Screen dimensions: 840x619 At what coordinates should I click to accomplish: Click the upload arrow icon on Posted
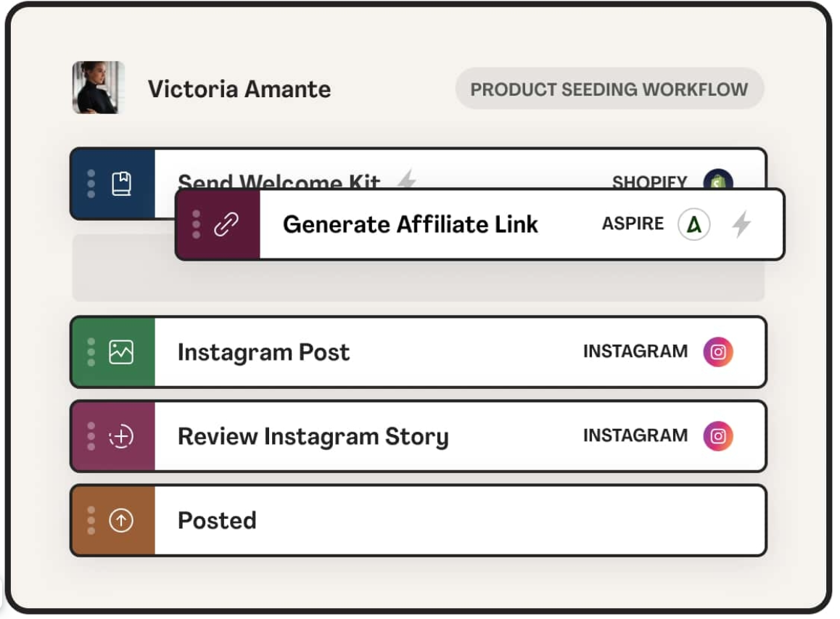[x=121, y=520]
